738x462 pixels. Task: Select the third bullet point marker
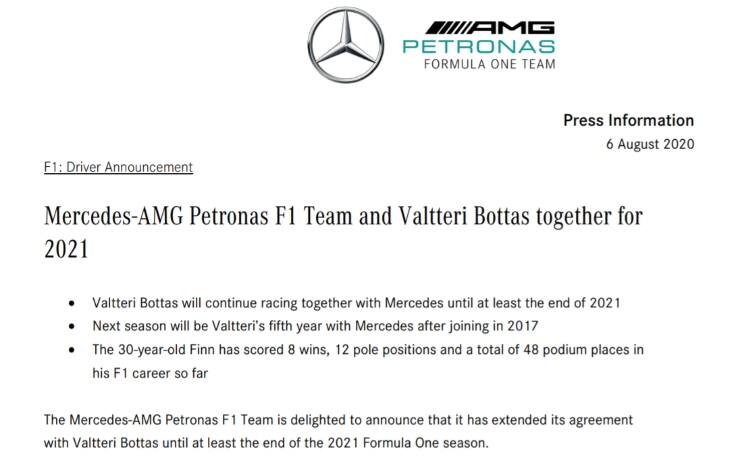[x=70, y=348]
